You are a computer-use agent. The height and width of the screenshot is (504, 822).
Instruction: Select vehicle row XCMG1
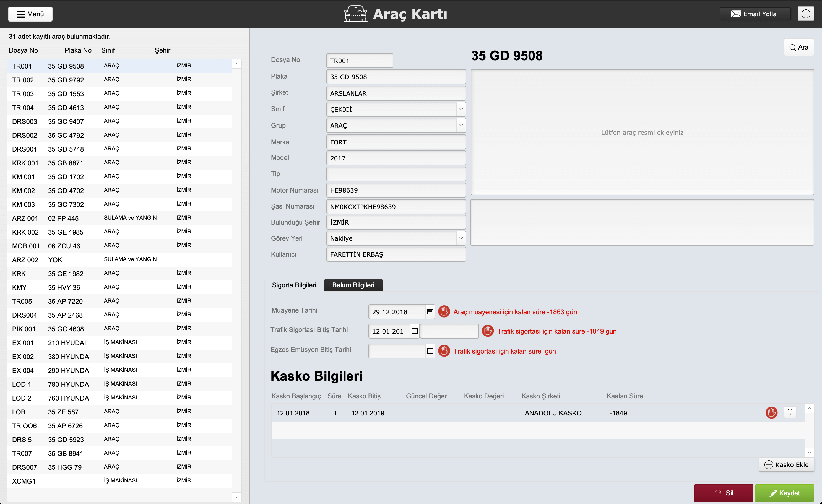119,481
